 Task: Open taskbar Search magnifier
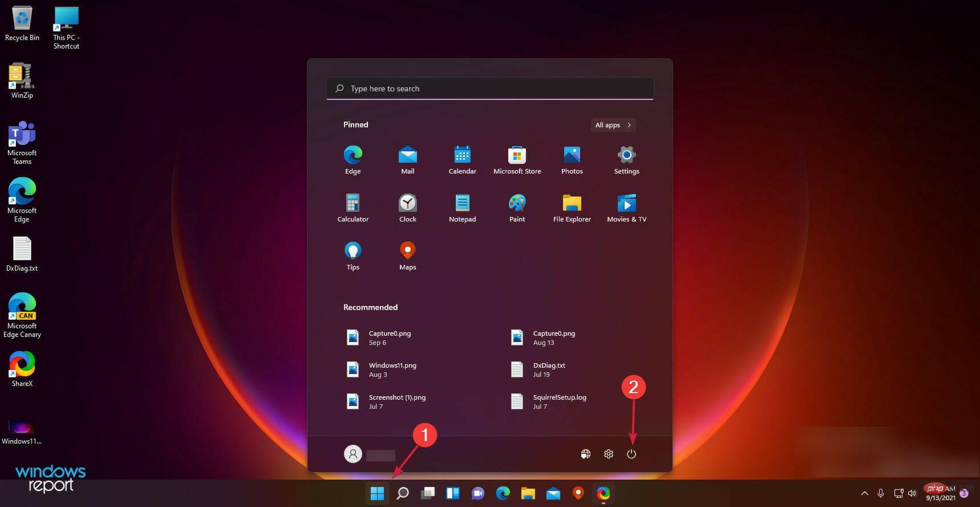point(403,493)
